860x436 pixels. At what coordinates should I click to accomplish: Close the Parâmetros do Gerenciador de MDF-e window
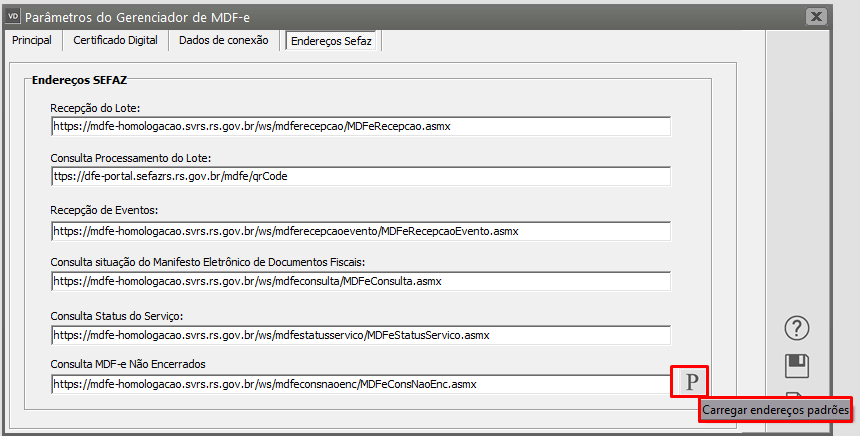coord(817,17)
